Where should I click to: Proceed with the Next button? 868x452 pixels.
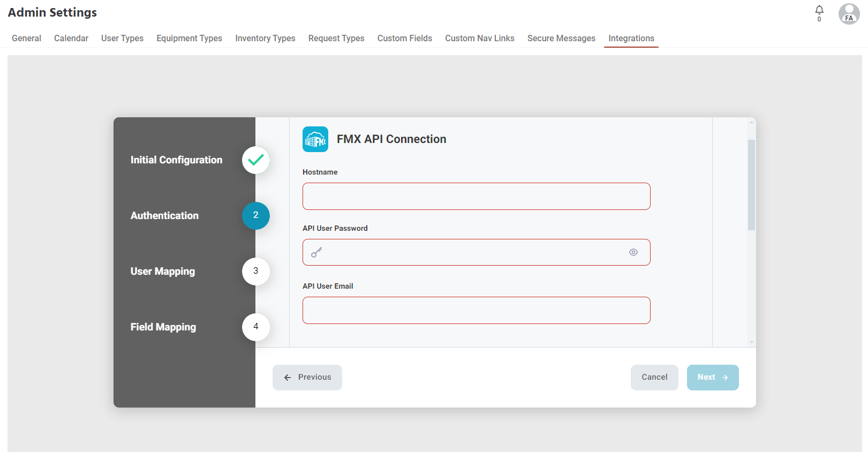[713, 378]
